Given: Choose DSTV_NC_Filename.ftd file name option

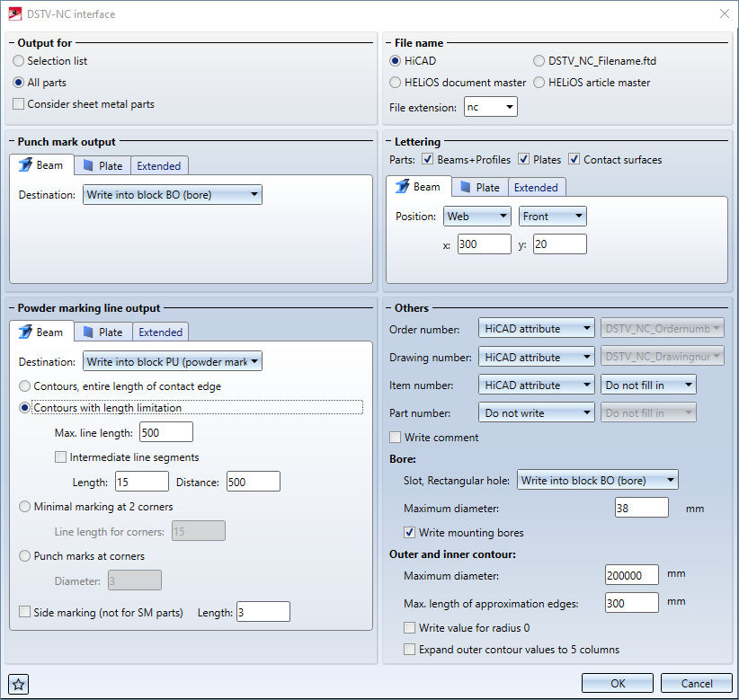Looking at the screenshot, I should click(539, 61).
